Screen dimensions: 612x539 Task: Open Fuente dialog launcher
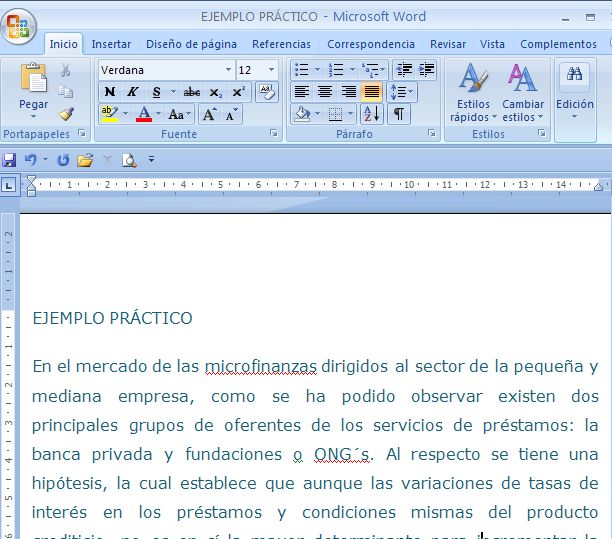click(x=274, y=133)
